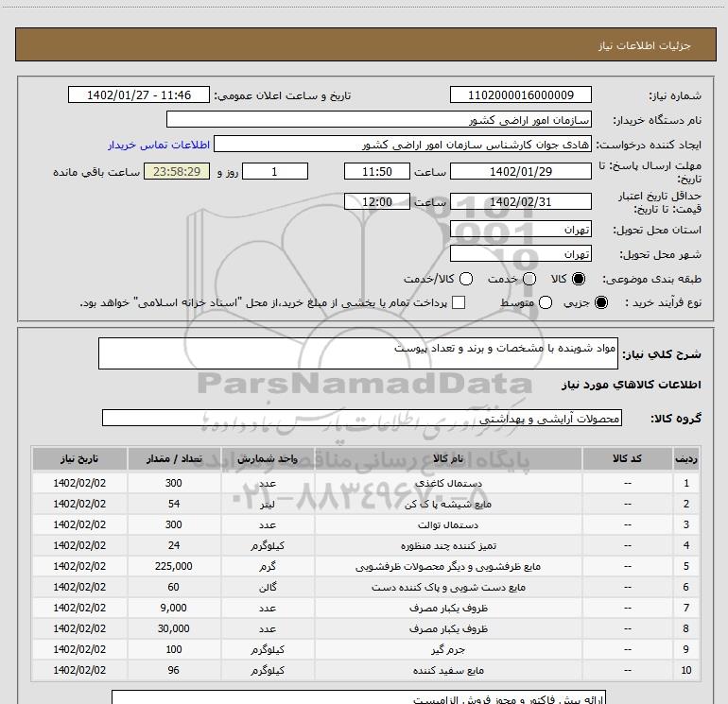Click the response deadline date 1402/01/29
Image resolution: width=728 pixels, height=704 pixels.
click(520, 171)
